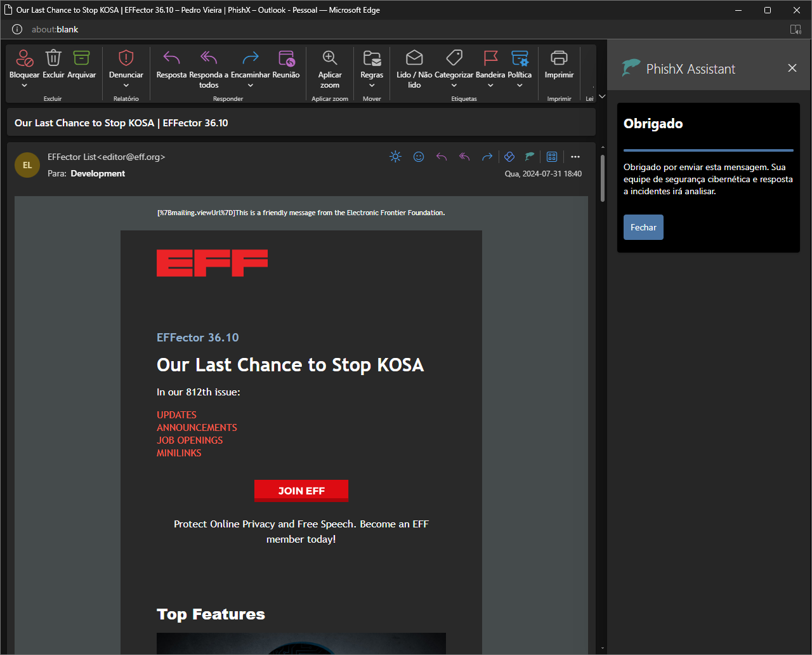
Task: Forward the email with the Encaminhar ribbon icon
Action: coord(251,58)
